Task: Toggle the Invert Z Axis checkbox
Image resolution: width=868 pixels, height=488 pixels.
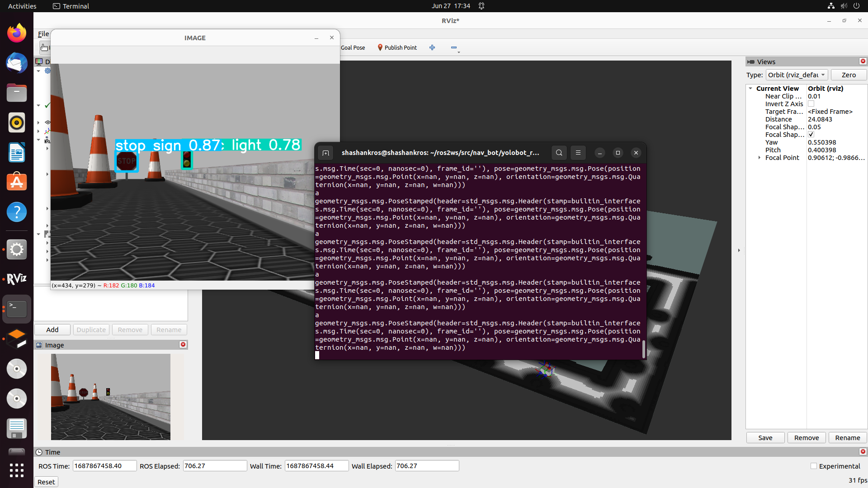Action: 811,103
